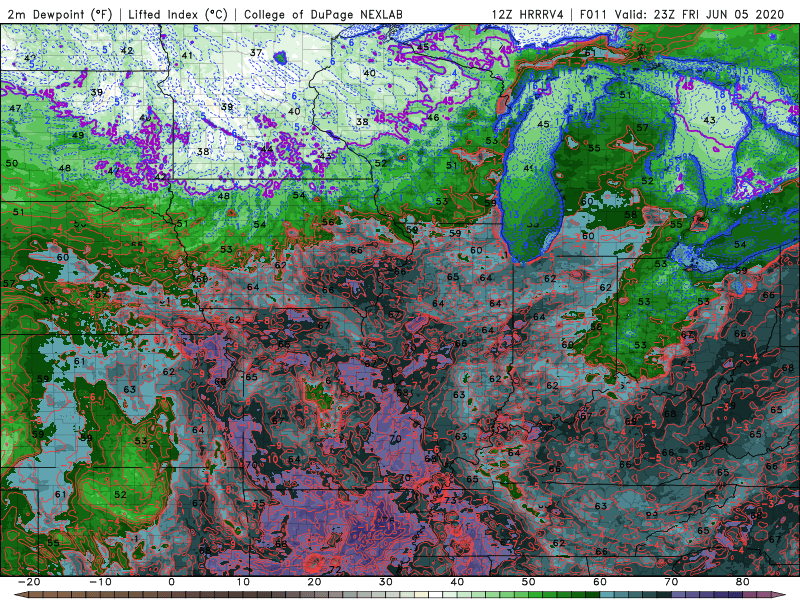Click the '40' label under the color scale
Image resolution: width=800 pixels, height=600 pixels.
coord(457,582)
